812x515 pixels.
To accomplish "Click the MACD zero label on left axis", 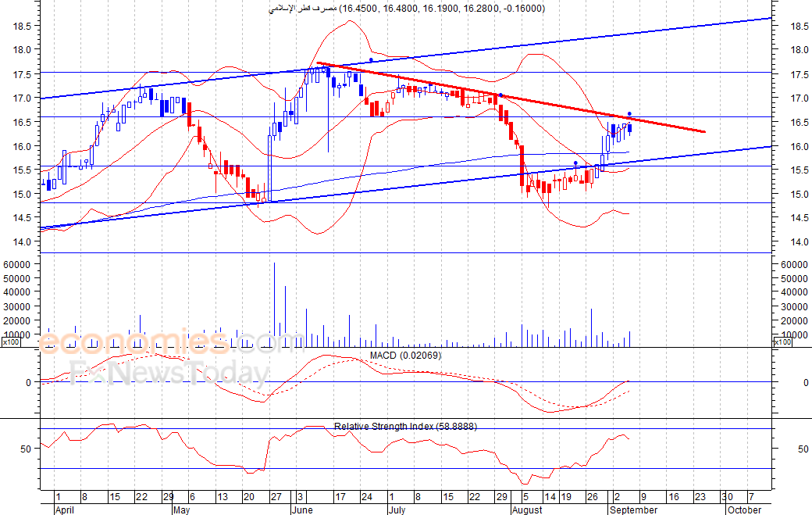I will tap(28, 382).
